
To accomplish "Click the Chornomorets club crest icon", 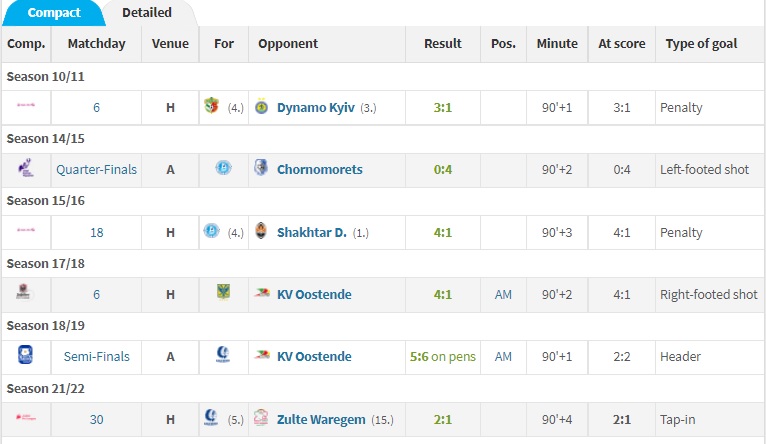I will tap(261, 169).
